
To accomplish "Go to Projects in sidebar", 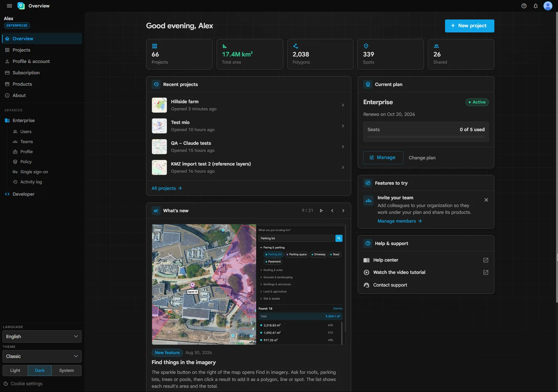I will click(42, 50).
